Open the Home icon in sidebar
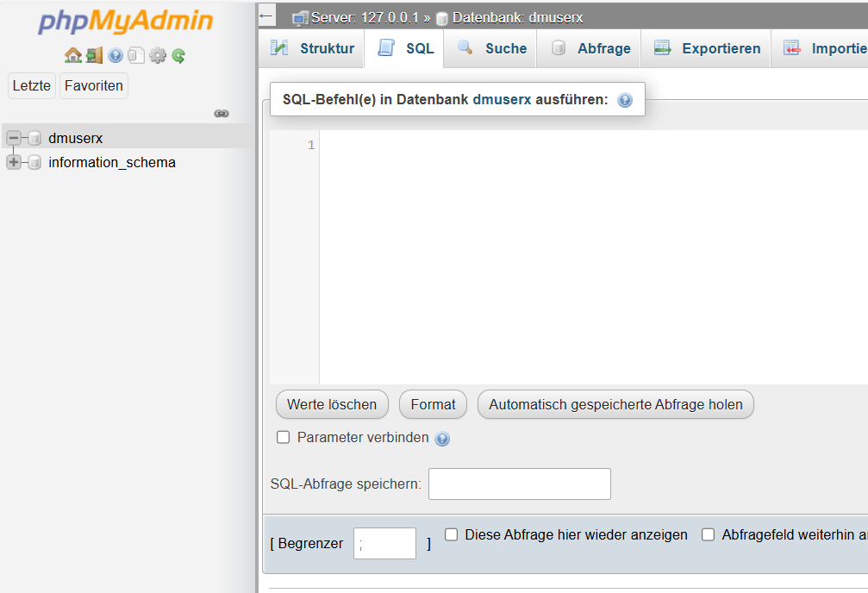The image size is (868, 593). [73, 55]
